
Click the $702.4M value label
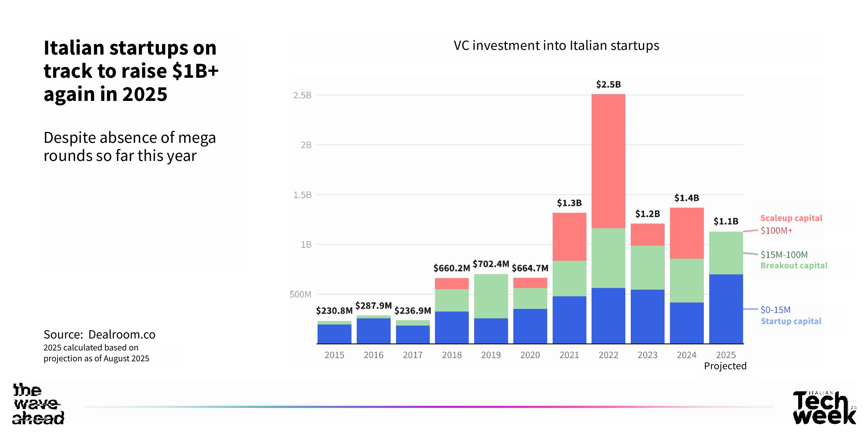[491, 264]
